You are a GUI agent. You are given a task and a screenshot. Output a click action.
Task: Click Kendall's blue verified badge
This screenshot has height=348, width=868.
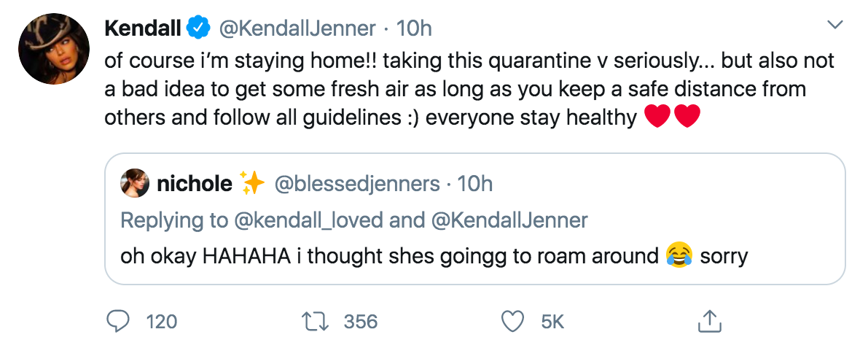pos(198,28)
